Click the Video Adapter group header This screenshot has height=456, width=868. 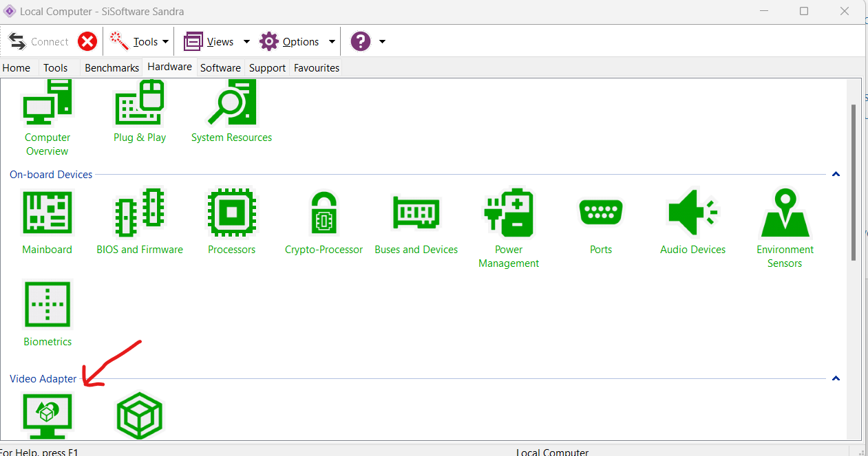point(43,379)
